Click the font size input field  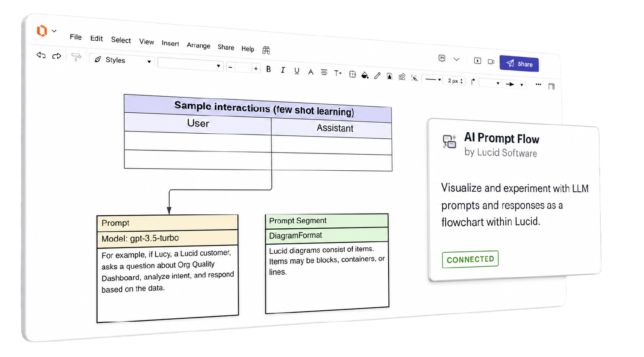point(243,68)
